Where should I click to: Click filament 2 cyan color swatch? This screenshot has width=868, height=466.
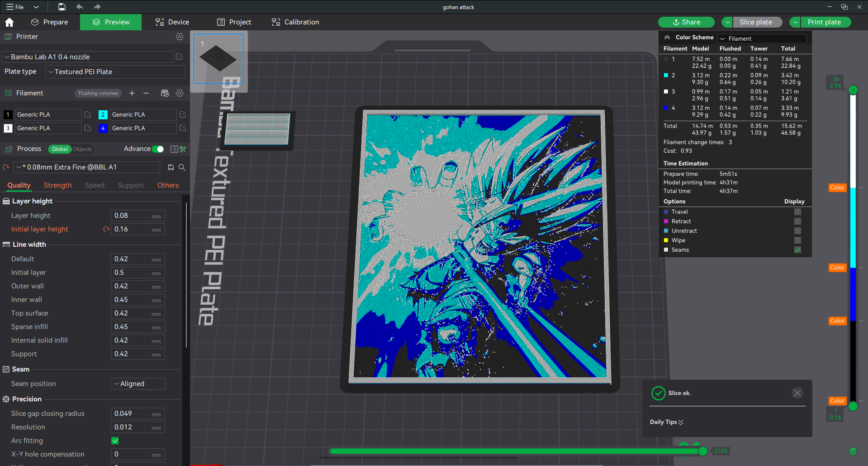[x=103, y=114]
